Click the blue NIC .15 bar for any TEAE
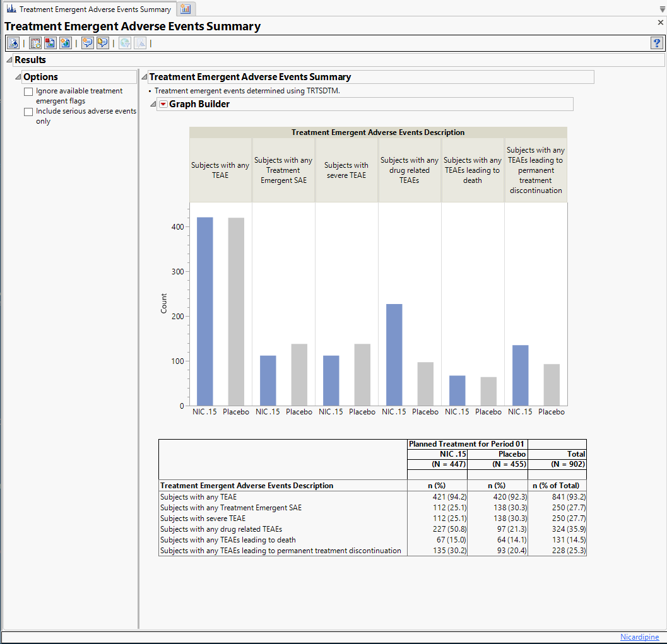The width and height of the screenshot is (667, 644). pyautogui.click(x=204, y=311)
